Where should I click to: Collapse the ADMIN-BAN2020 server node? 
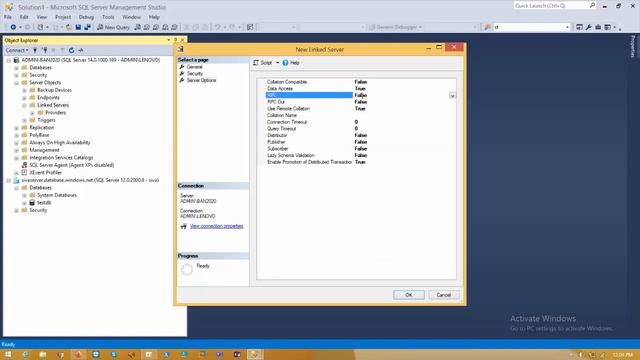coord(9,60)
